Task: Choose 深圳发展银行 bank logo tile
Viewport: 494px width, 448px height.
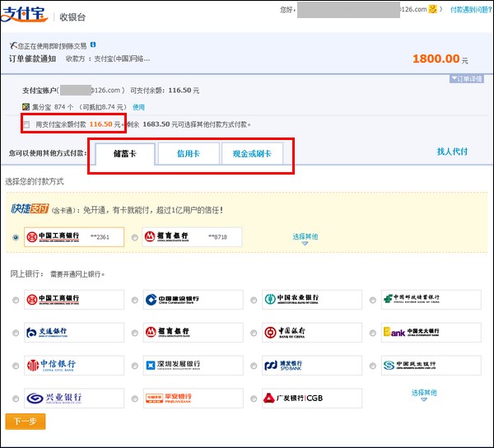Action: pos(193,366)
